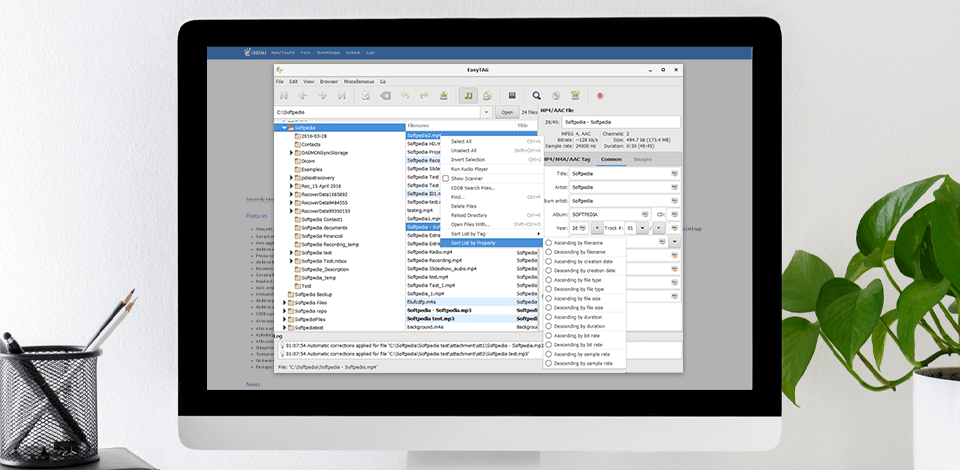Toggle the green music-note browser view icon
The width and height of the screenshot is (960, 470).
point(468,95)
